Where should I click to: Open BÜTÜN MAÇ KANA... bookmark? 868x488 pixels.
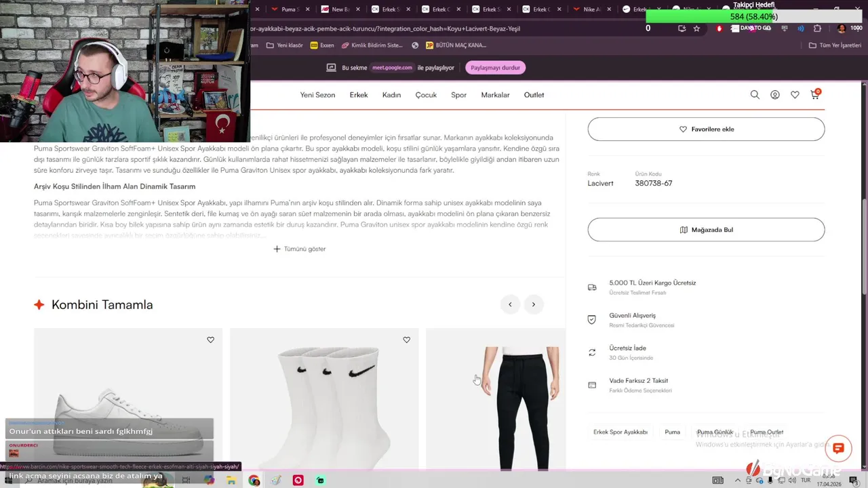point(456,45)
